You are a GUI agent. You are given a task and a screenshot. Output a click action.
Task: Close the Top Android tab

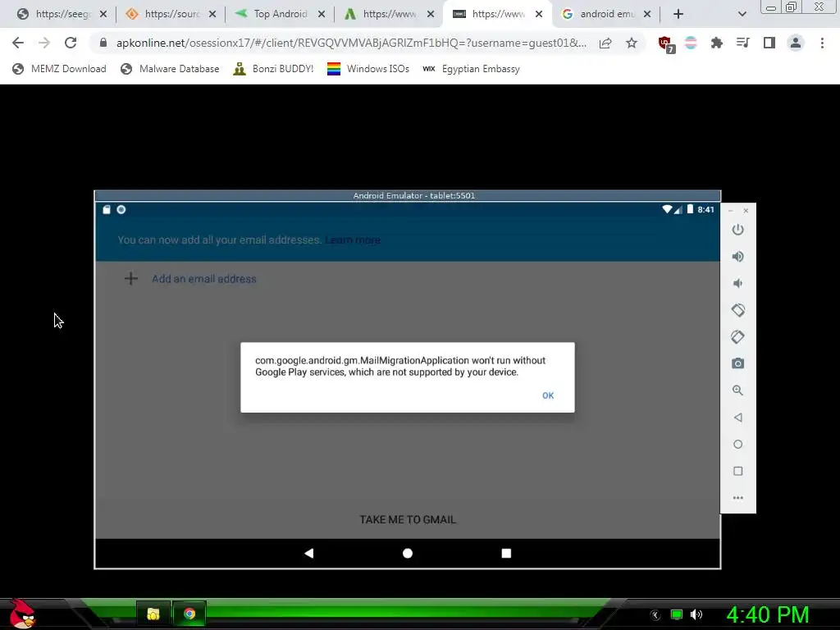(322, 14)
